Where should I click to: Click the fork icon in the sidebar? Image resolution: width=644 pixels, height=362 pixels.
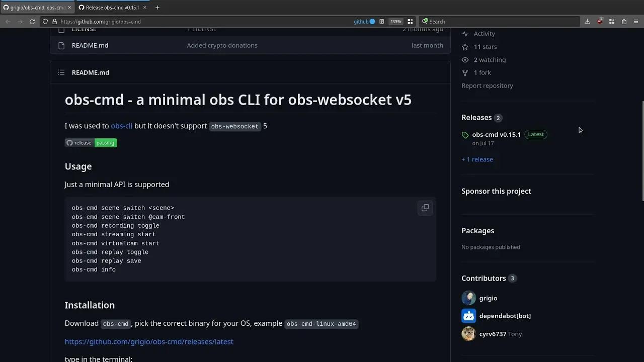pyautogui.click(x=465, y=72)
